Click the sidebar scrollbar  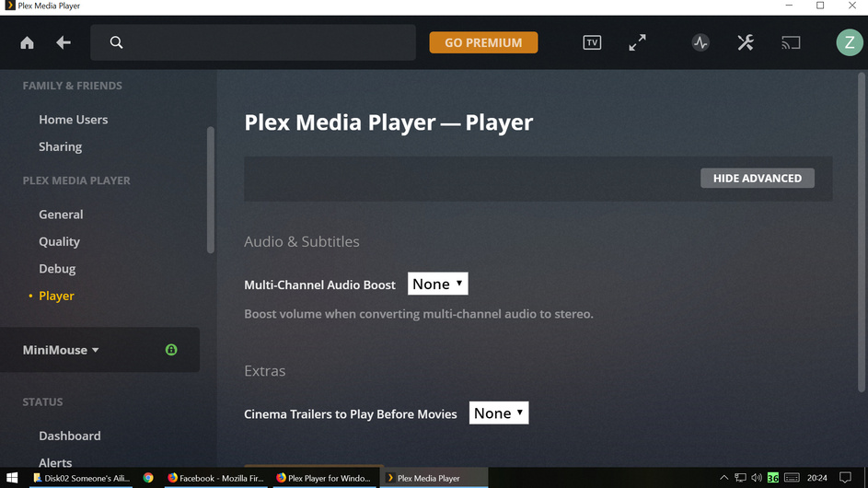point(211,190)
